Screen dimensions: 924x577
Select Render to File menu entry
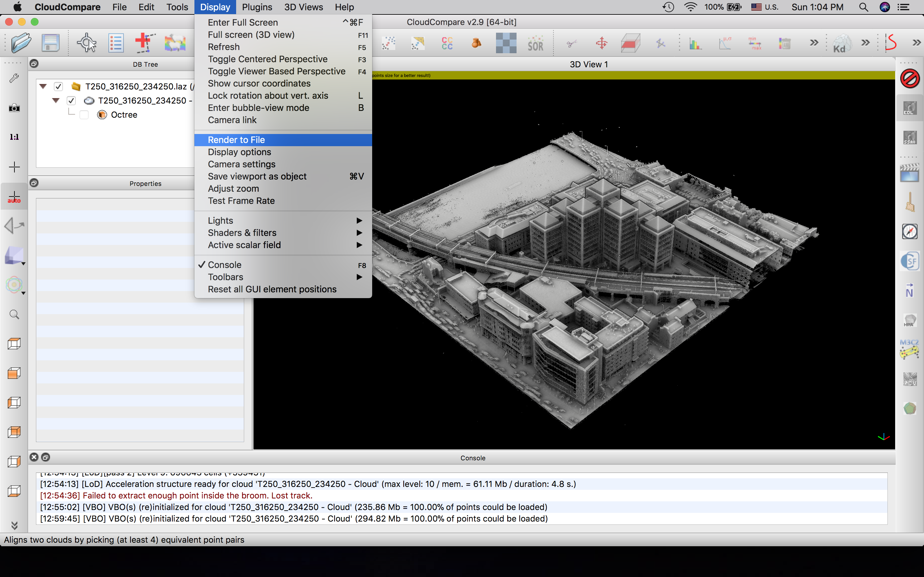pos(236,140)
